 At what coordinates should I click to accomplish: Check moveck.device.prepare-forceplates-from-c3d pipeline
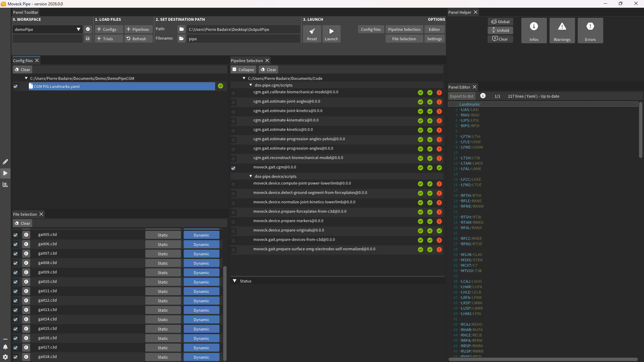[234, 212]
